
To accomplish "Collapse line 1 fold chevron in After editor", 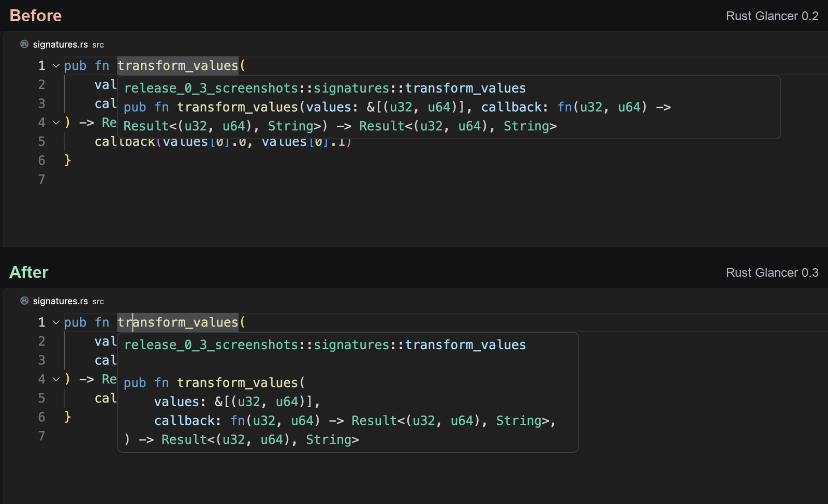I will [x=56, y=322].
